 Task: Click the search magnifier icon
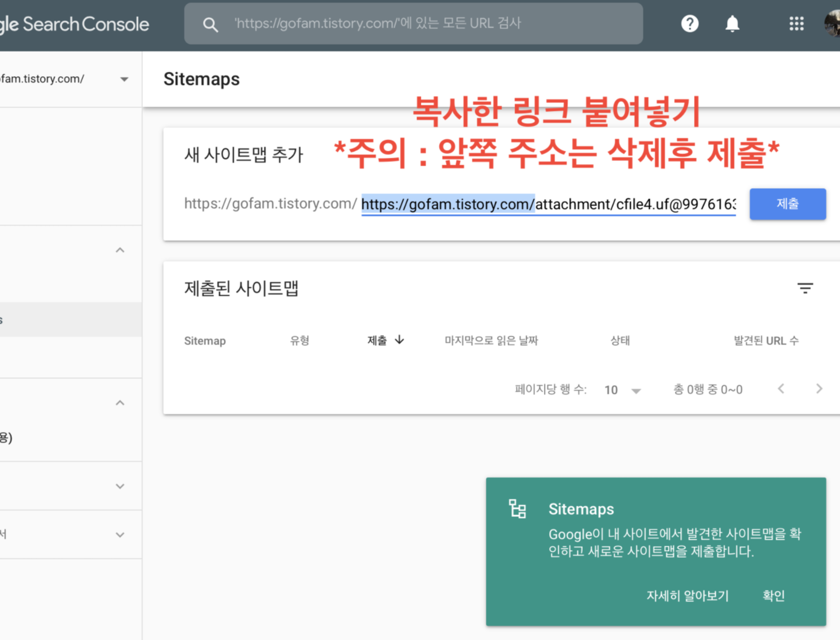click(x=210, y=24)
